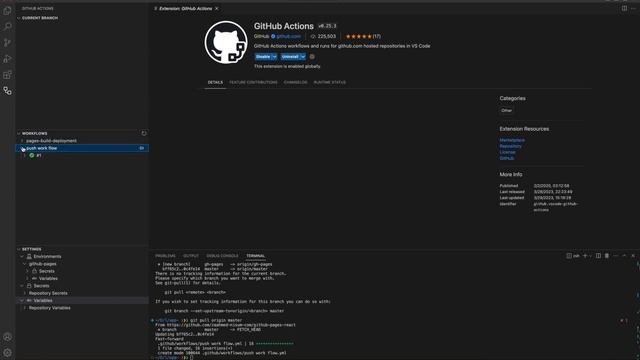The width and height of the screenshot is (640, 360).
Task: Select the Terminal panel tab
Action: [256, 256]
